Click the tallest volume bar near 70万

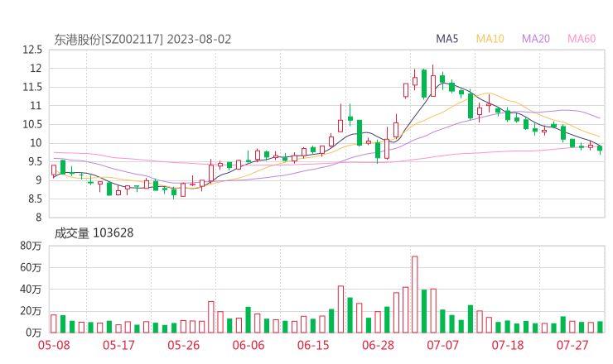tap(414, 295)
